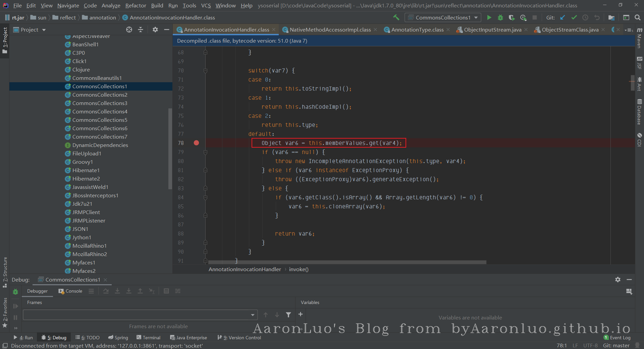Open the Refactor menu
This screenshot has width=644, height=349.
click(136, 5)
